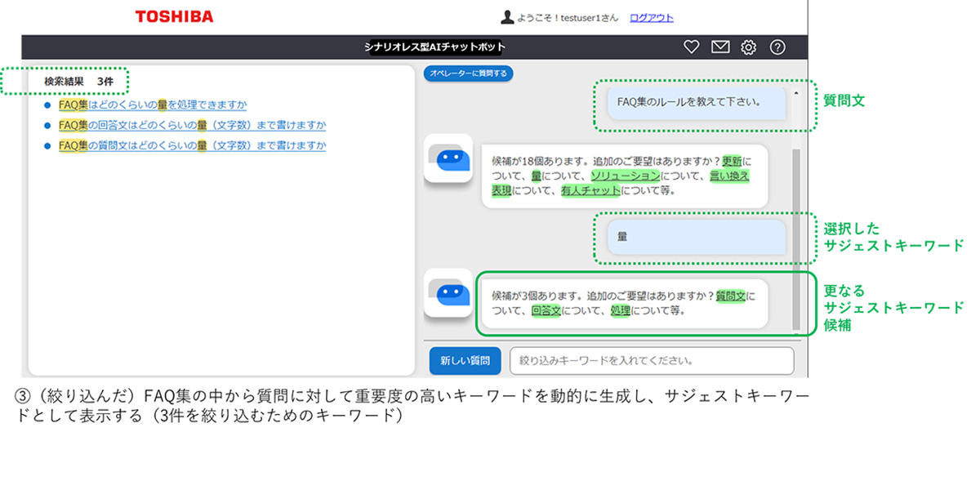This screenshot has width=980, height=490.
Task: Open the FAQ集の回答文はどのくらいの量 link
Action: coord(192,125)
